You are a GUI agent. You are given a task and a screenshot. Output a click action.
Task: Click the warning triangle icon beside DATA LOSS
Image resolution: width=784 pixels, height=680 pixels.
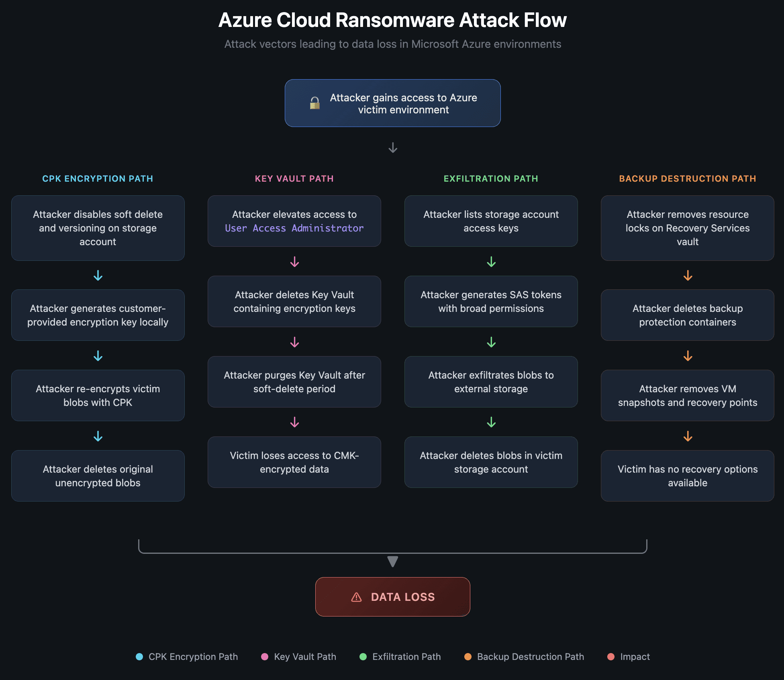click(356, 597)
